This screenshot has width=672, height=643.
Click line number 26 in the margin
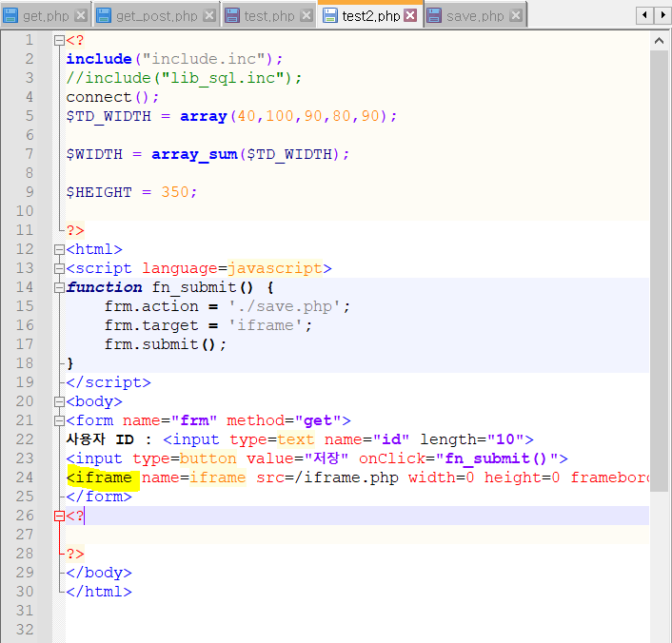pyautogui.click(x=25, y=516)
